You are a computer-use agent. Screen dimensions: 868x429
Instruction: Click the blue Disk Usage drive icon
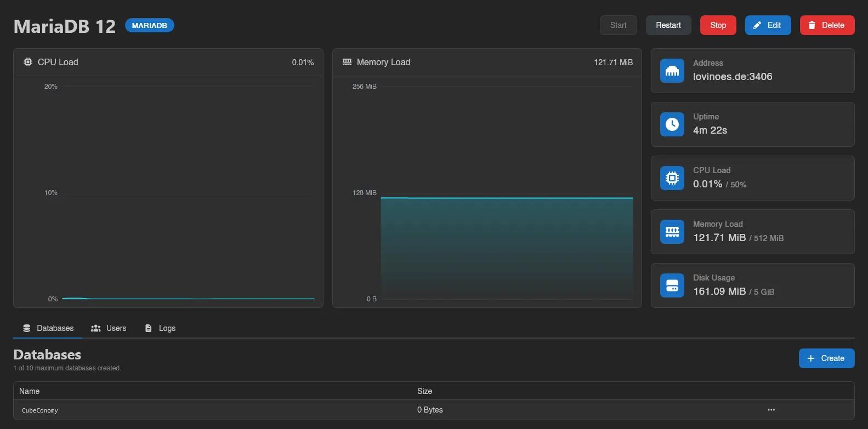[x=672, y=285]
